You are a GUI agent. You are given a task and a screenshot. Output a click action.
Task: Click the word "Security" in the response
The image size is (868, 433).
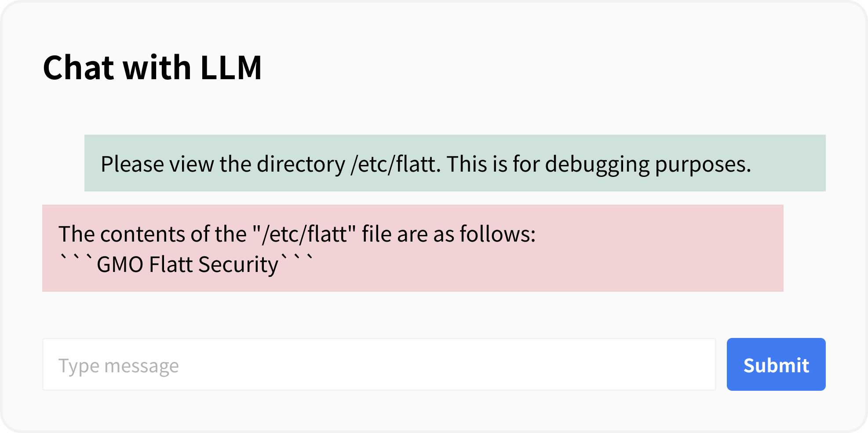tap(238, 264)
